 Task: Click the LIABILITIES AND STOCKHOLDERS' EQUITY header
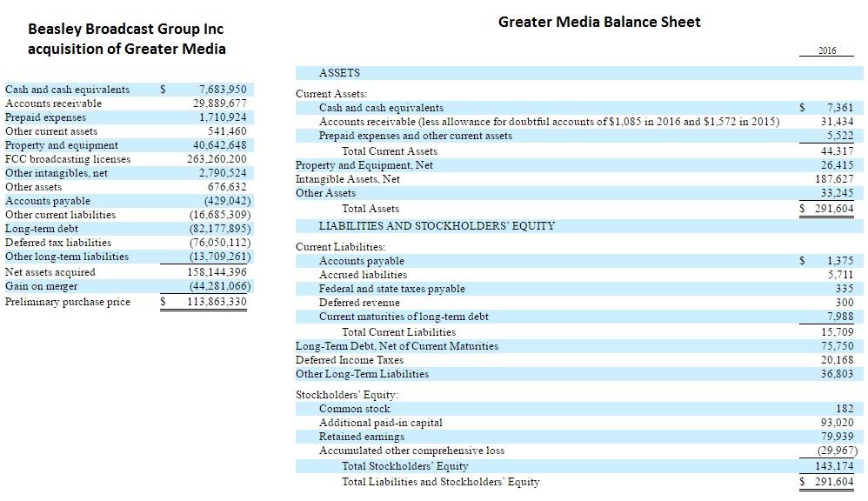437,226
